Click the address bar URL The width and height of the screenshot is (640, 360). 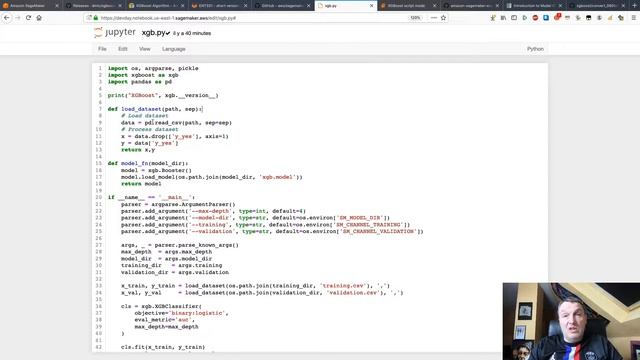[168, 18]
